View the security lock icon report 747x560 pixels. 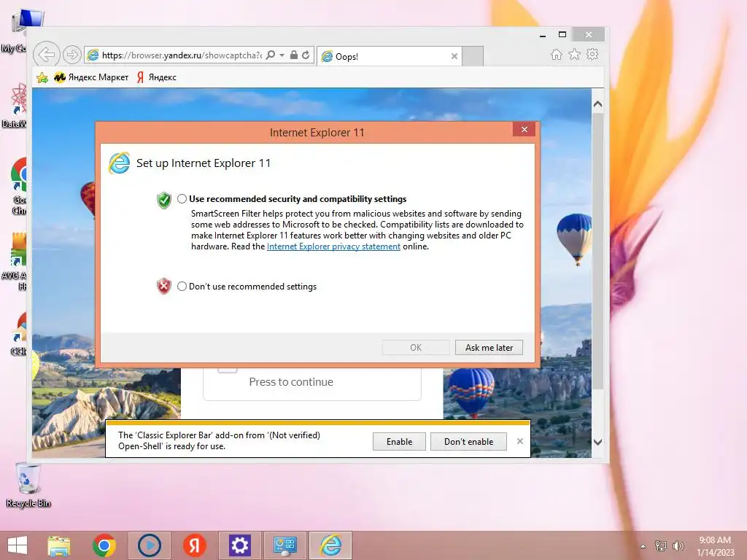294,55
